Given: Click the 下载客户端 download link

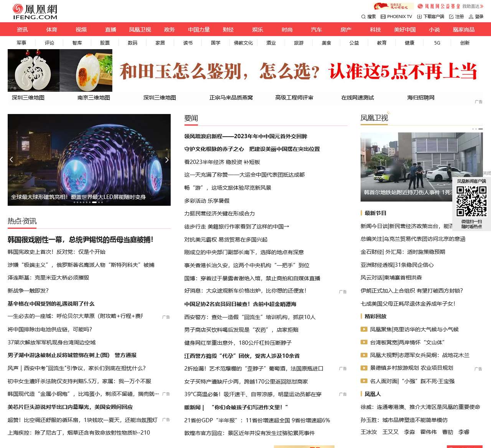Looking at the screenshot, I should (x=430, y=17).
